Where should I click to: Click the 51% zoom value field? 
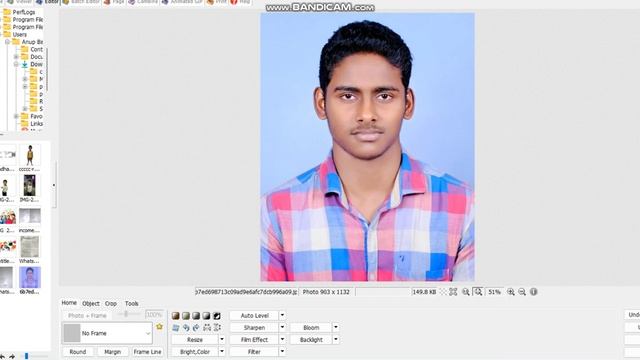point(494,292)
